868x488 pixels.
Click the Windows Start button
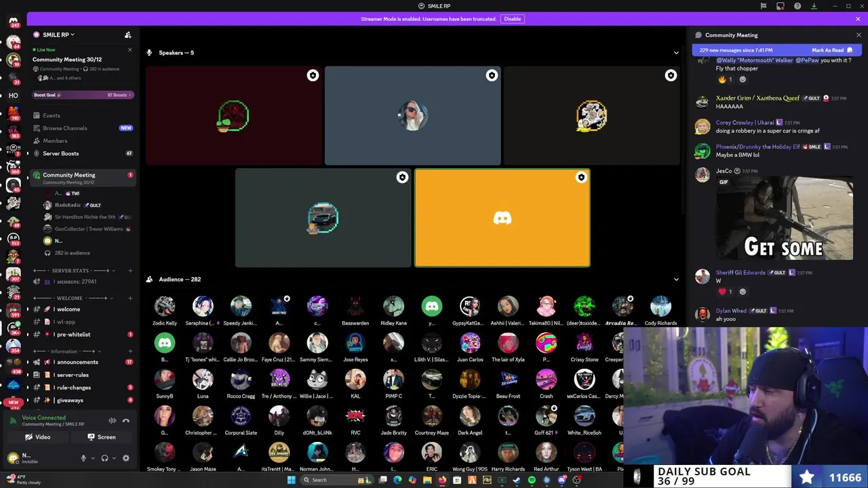291,480
